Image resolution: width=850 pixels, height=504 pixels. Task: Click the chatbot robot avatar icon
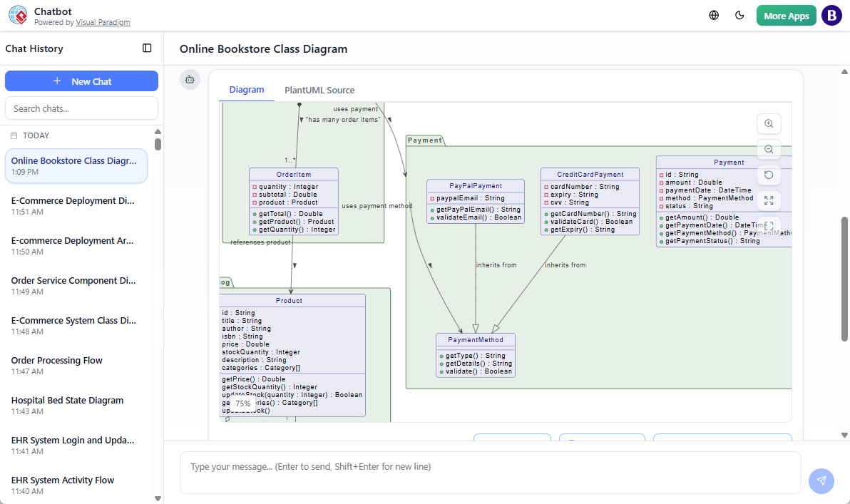pyautogui.click(x=190, y=80)
